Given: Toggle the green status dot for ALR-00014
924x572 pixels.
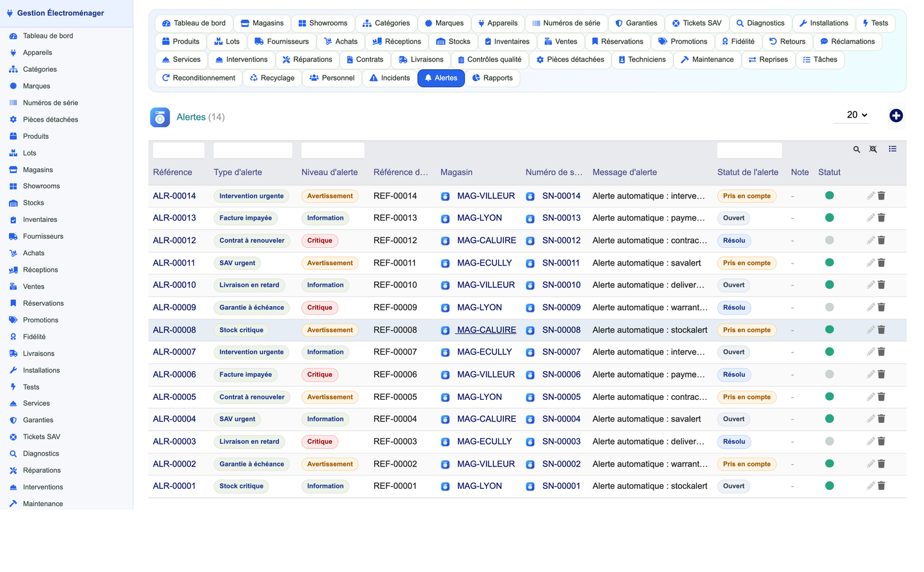Looking at the screenshot, I should [829, 196].
